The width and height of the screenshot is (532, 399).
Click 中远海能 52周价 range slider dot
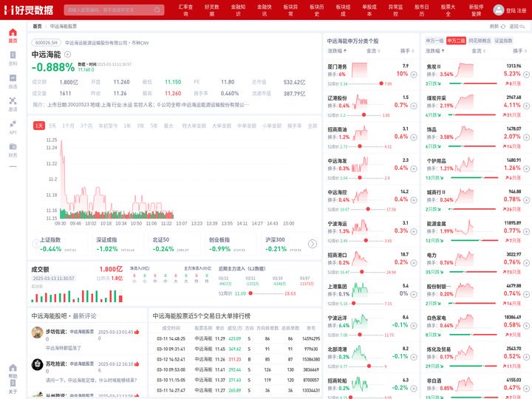(x=250, y=293)
